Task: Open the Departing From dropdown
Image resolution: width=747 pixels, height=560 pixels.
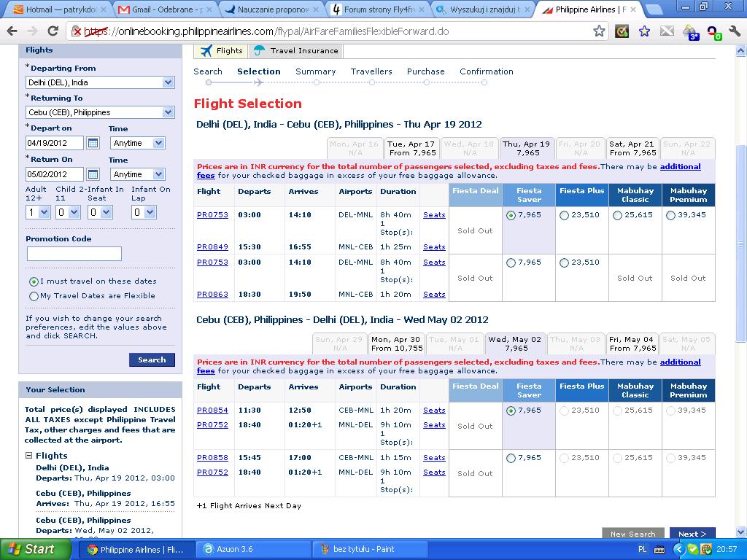Action: coord(100,82)
